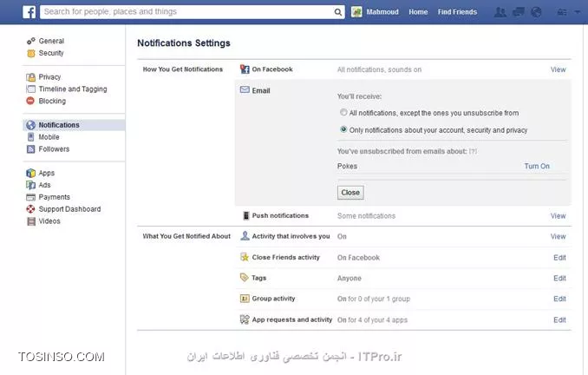
Task: Click the Facebook logo icon
Action: coord(29,12)
